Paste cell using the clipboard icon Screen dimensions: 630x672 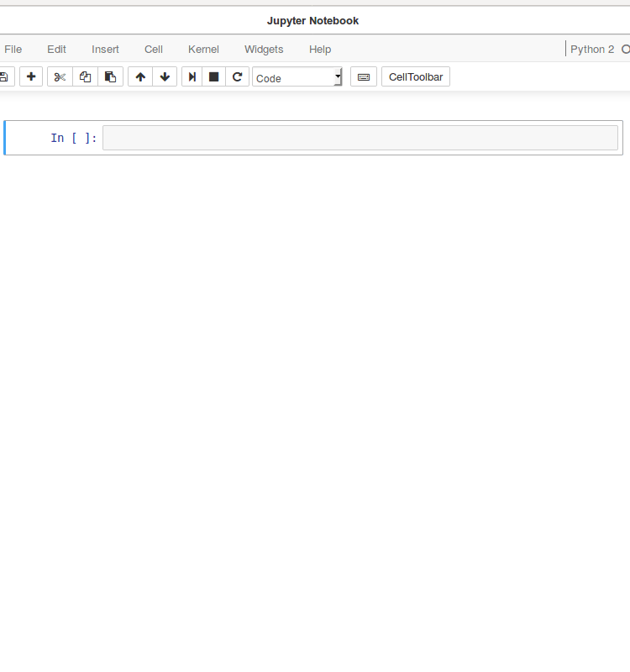[110, 77]
